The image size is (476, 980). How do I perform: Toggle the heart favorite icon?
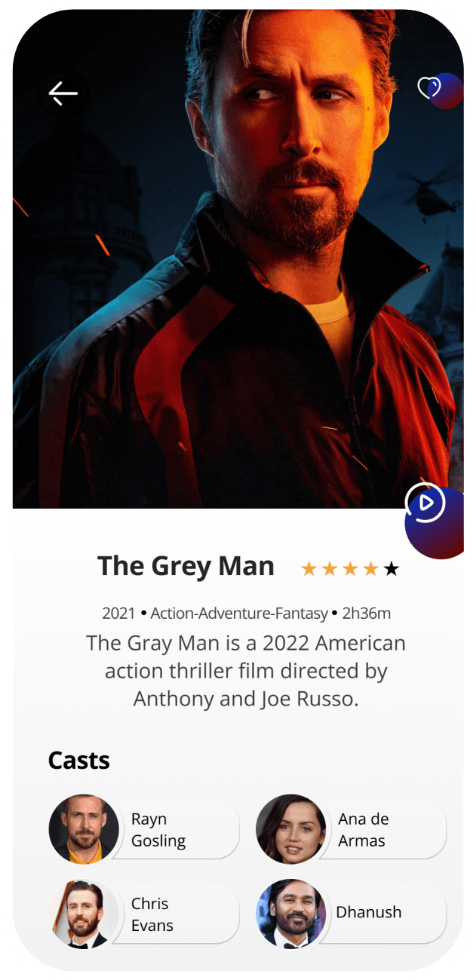[428, 88]
